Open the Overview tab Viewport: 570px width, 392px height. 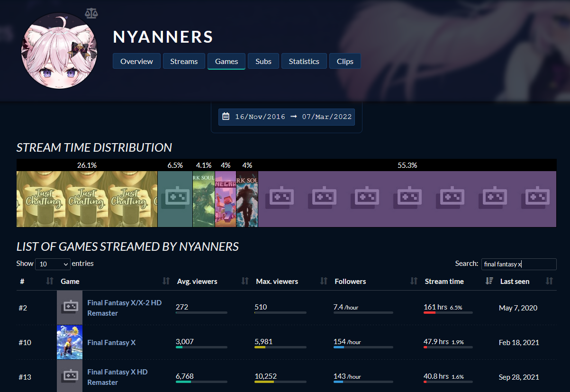tap(136, 61)
